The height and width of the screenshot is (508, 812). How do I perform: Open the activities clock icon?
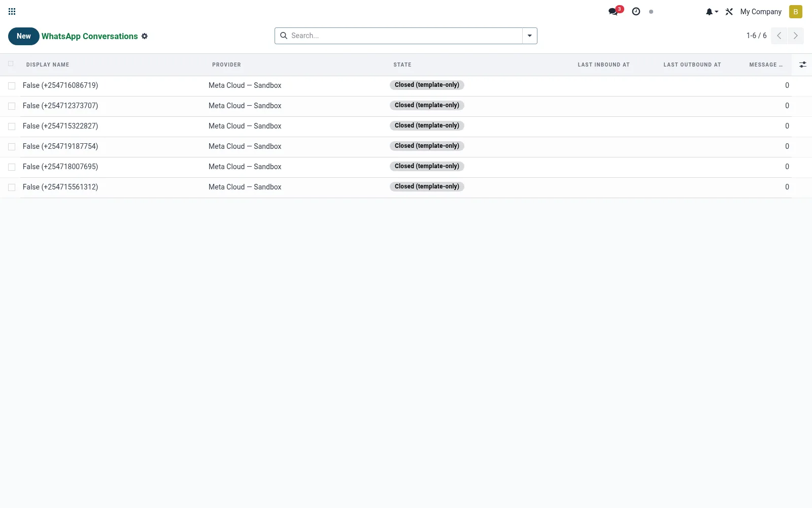[x=636, y=11]
